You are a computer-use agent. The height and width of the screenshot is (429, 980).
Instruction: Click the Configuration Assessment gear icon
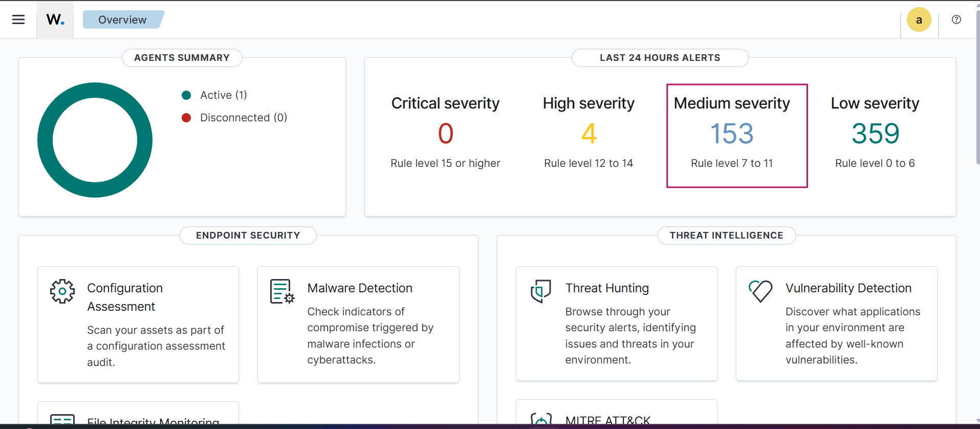(62, 291)
